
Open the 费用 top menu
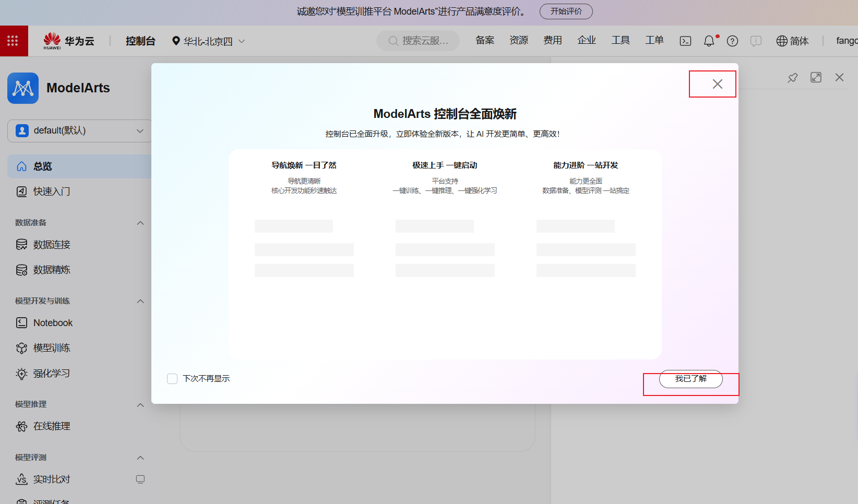pyautogui.click(x=553, y=40)
